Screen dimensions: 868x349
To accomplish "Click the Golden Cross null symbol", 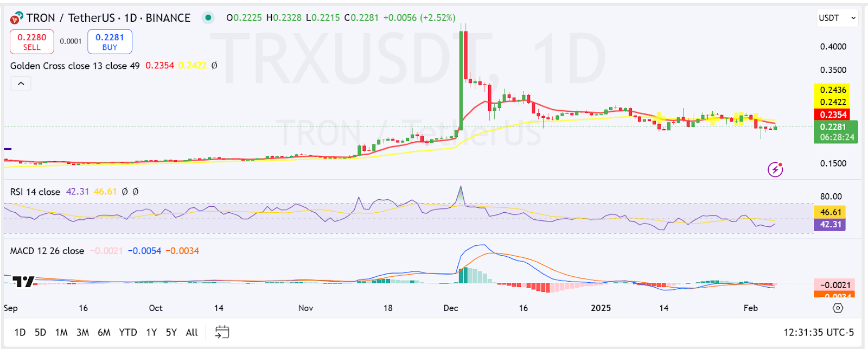I will 214,66.
